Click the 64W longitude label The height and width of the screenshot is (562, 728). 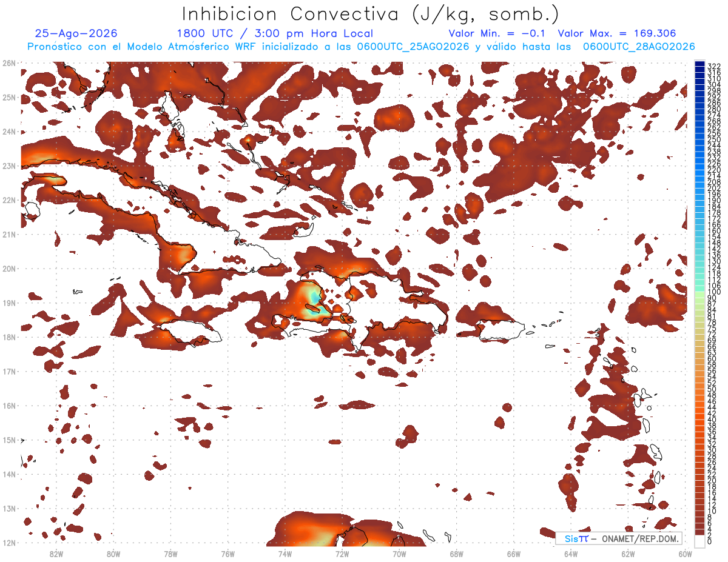[x=571, y=554]
